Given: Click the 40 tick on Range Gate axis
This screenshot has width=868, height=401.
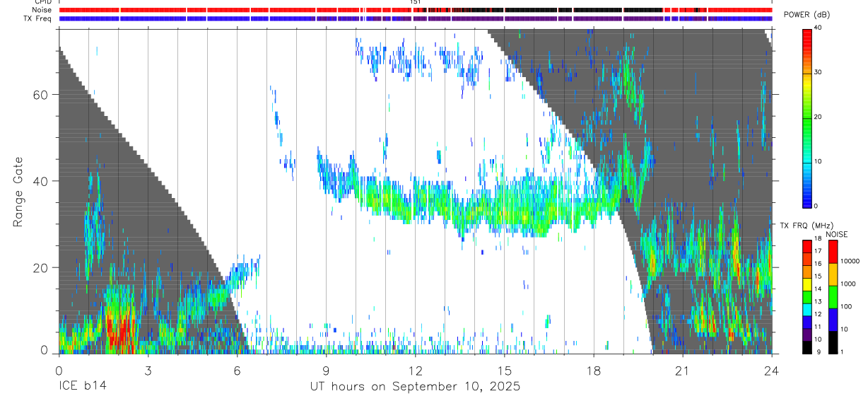Looking at the screenshot, I should coord(40,181).
